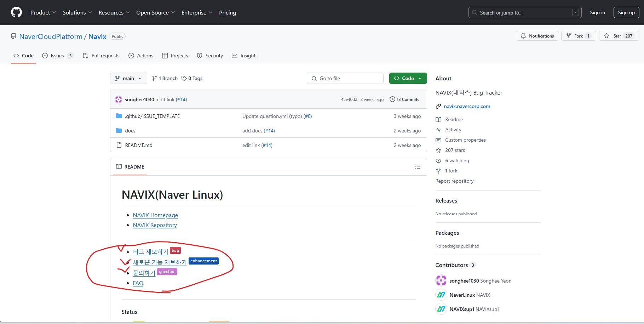Open the Navix repository link

click(x=97, y=36)
